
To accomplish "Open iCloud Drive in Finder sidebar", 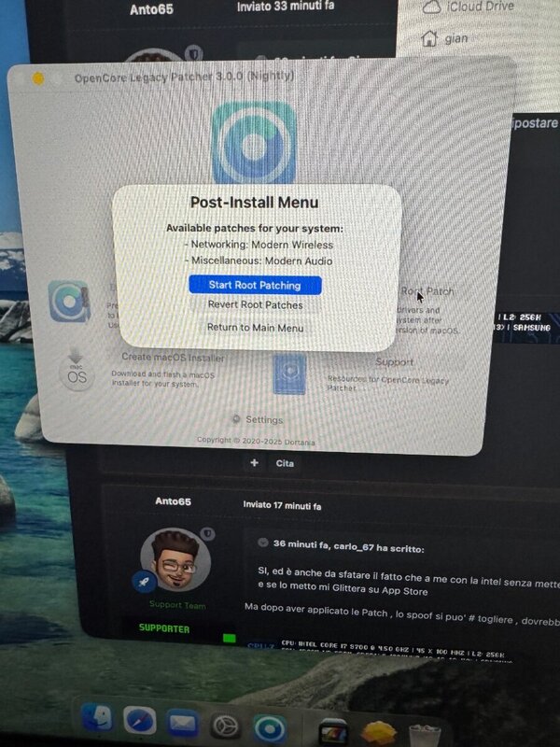I will click(x=481, y=7).
